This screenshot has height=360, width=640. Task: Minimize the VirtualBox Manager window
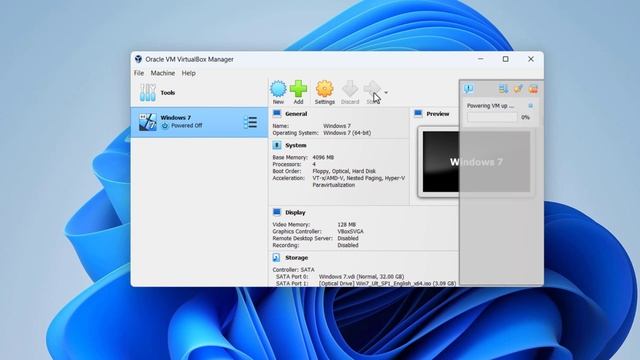point(481,59)
